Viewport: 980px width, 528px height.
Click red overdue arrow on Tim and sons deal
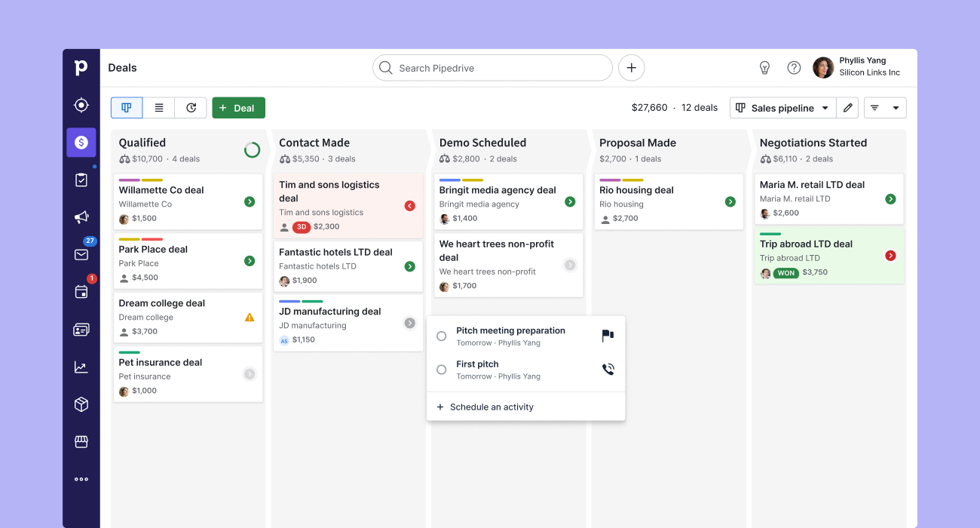[x=410, y=206]
